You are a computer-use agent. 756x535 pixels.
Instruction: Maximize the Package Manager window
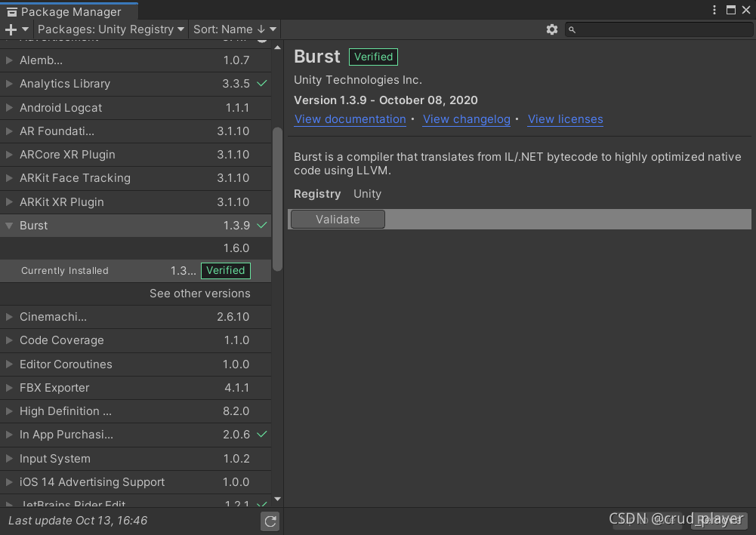(731, 10)
